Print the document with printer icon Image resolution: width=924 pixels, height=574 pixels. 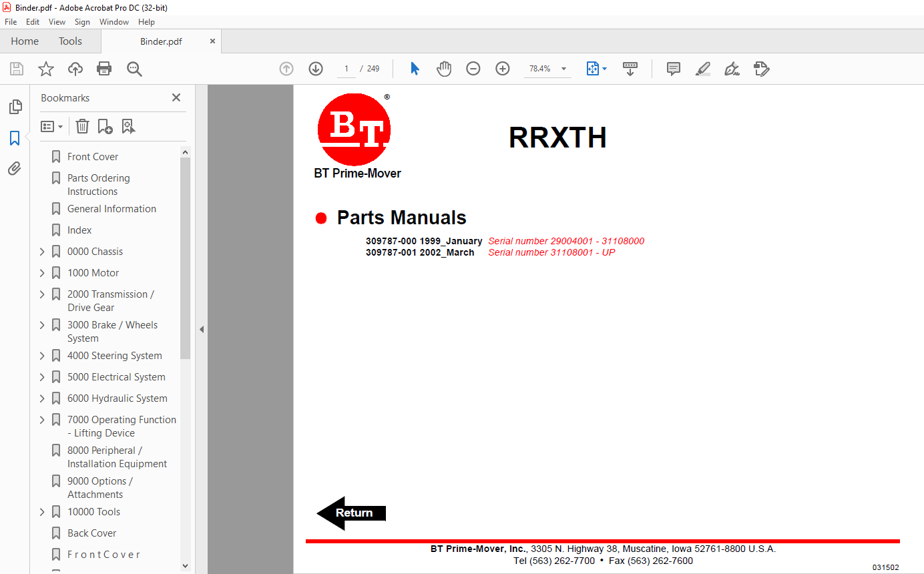coord(104,69)
